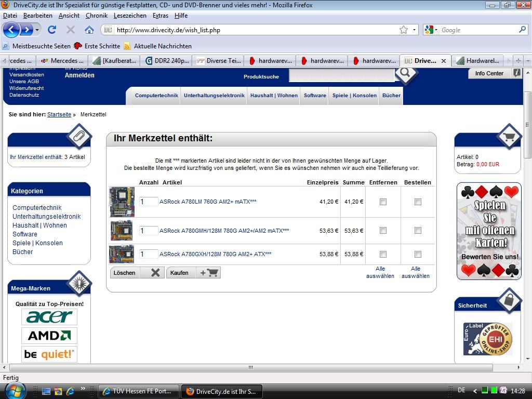Click the vertical page scrollbar thumb
Viewport: 532px width, 399px height.
click(528, 125)
